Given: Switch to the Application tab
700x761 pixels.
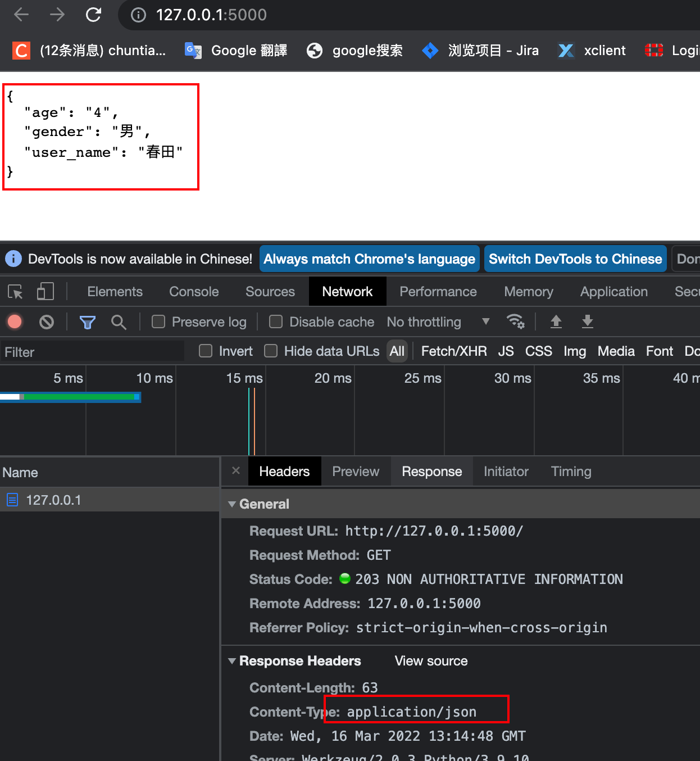Looking at the screenshot, I should pos(614,292).
